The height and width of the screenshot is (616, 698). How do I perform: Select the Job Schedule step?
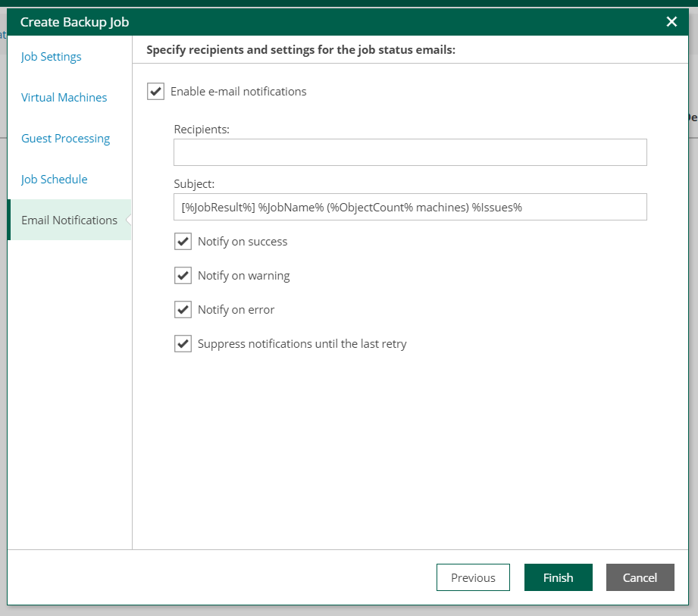pos(55,179)
